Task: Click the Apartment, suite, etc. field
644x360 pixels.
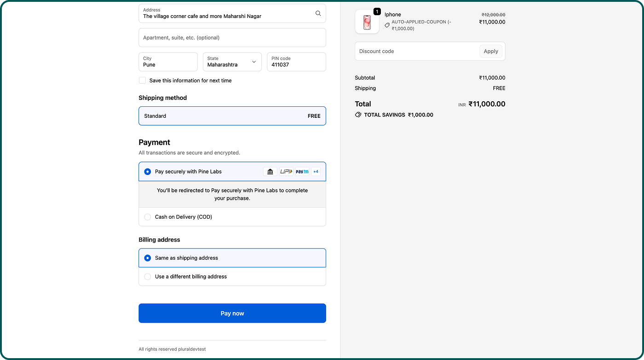Action: [232, 38]
